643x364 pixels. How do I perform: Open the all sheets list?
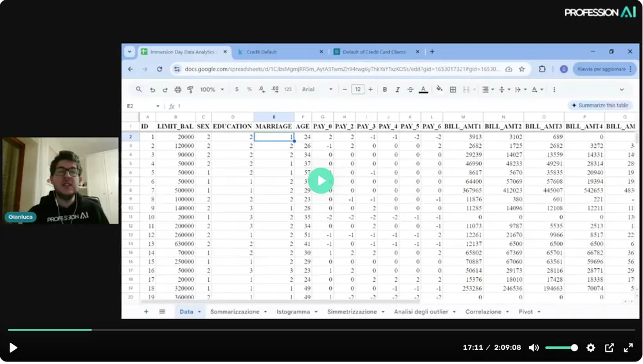[x=163, y=312]
